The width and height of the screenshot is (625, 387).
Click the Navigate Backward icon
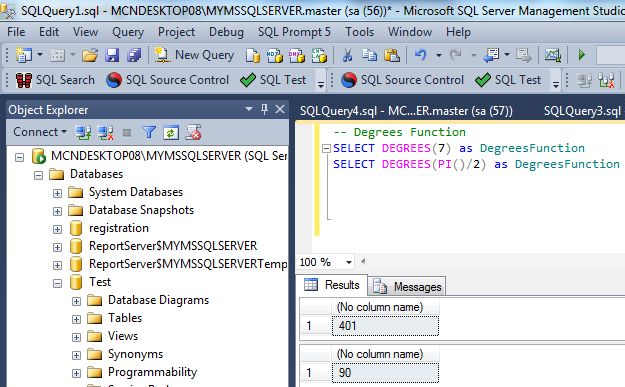[491, 55]
